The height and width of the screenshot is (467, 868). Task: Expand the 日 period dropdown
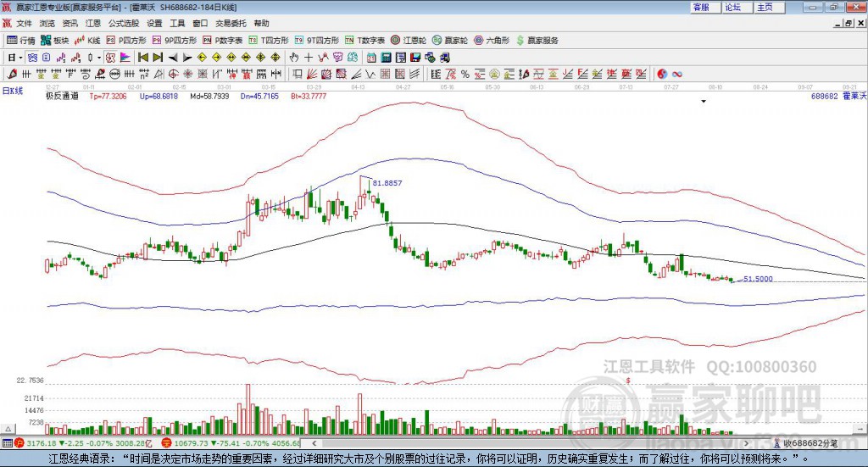coord(20,58)
